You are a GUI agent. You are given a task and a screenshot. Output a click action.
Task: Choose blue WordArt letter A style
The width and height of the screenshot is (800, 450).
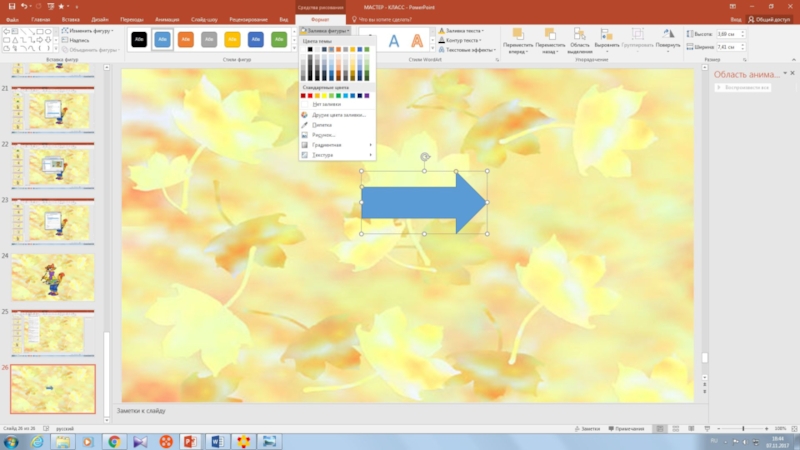coord(394,41)
